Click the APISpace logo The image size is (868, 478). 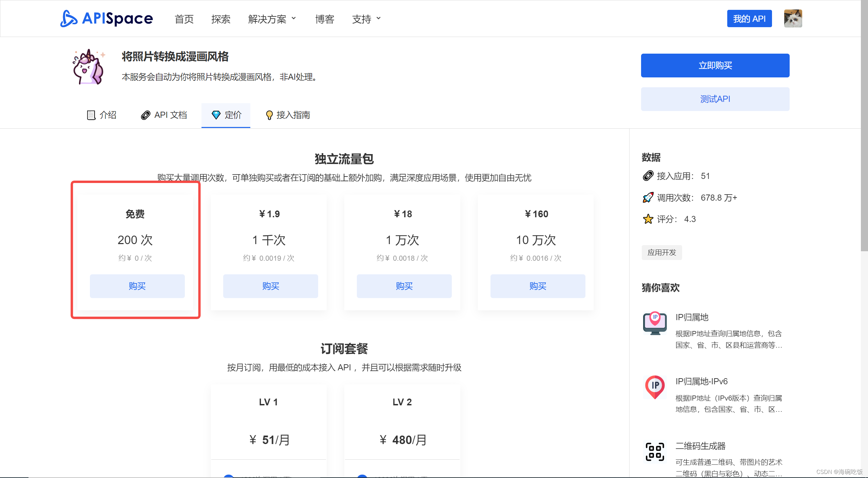click(x=107, y=18)
